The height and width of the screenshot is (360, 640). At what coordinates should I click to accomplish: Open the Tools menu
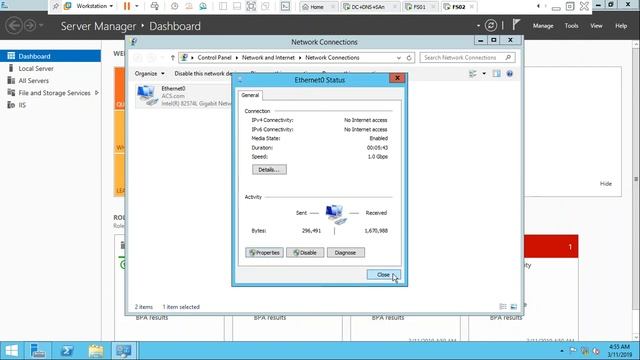pos(571,26)
